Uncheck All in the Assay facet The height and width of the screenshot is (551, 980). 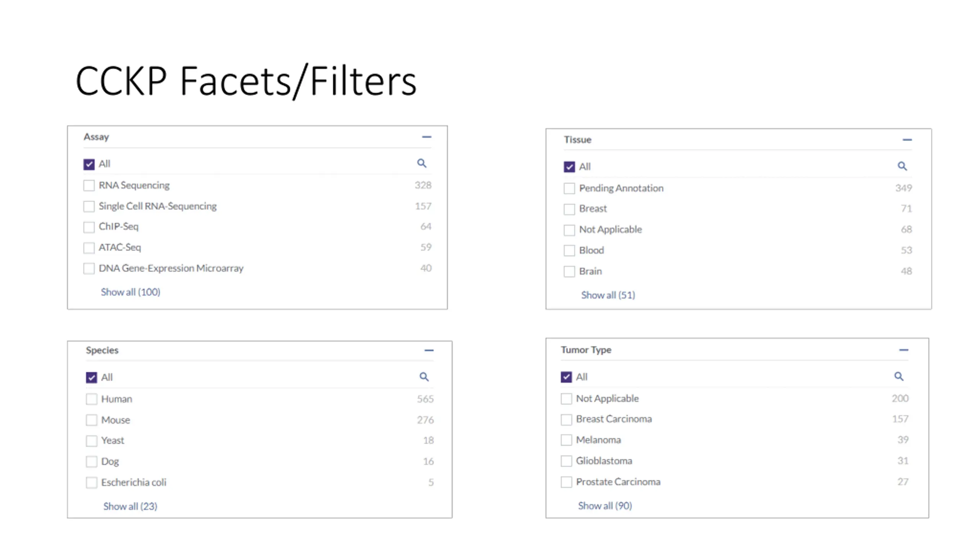pos(89,165)
